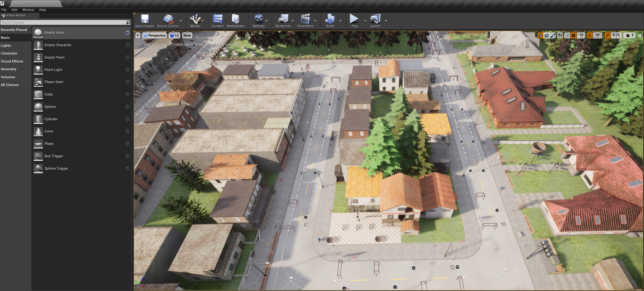This screenshot has width=644, height=291.
Task: Toggle the world/local coordinate system globe icon
Action: click(560, 35)
